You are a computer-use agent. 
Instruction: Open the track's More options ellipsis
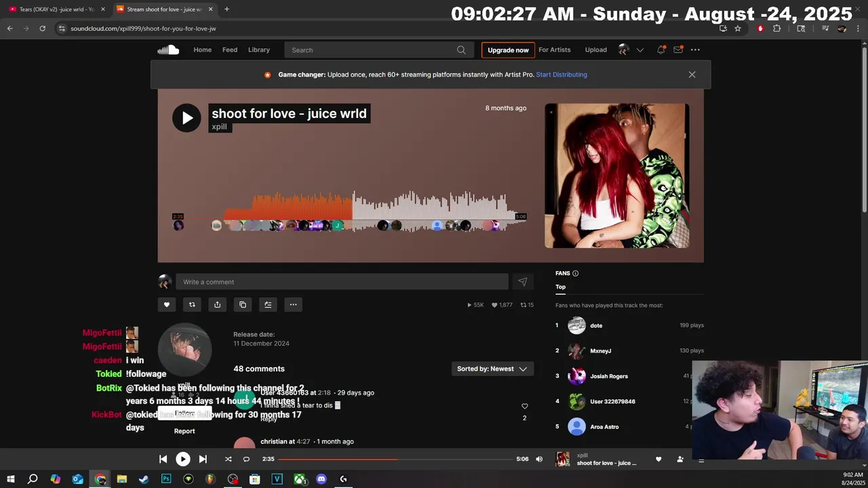click(x=293, y=304)
